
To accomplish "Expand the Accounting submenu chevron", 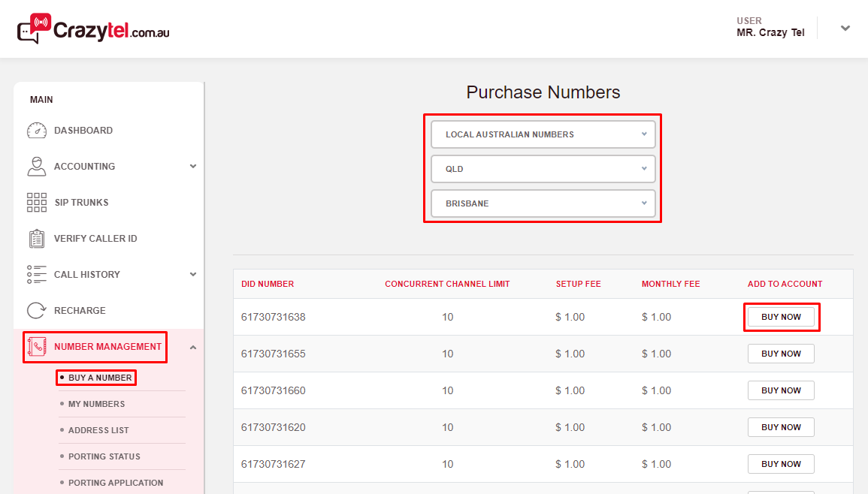I will pyautogui.click(x=193, y=167).
